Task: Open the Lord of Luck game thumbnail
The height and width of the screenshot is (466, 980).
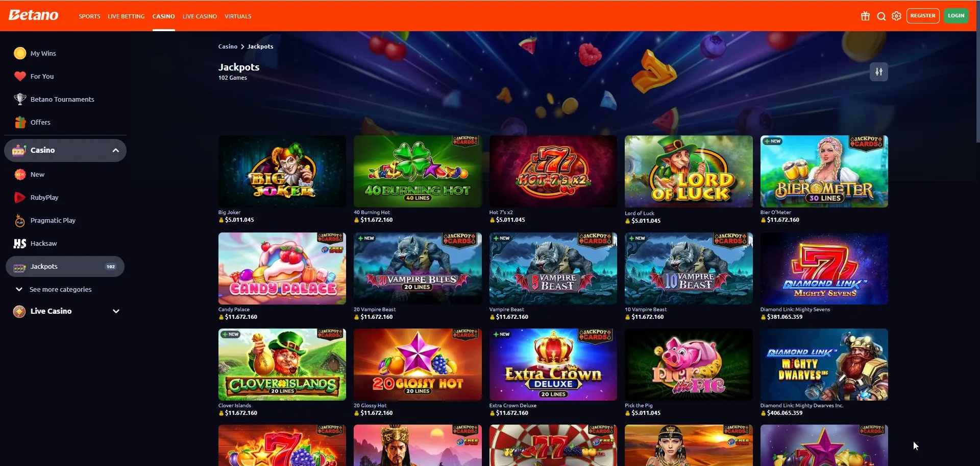Action: pyautogui.click(x=689, y=171)
